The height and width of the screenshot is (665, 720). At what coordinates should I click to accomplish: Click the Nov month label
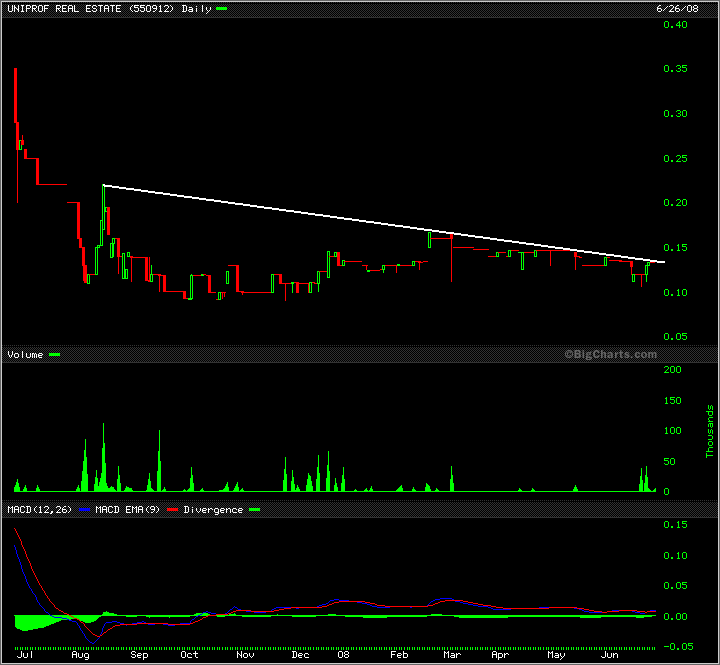click(x=245, y=654)
